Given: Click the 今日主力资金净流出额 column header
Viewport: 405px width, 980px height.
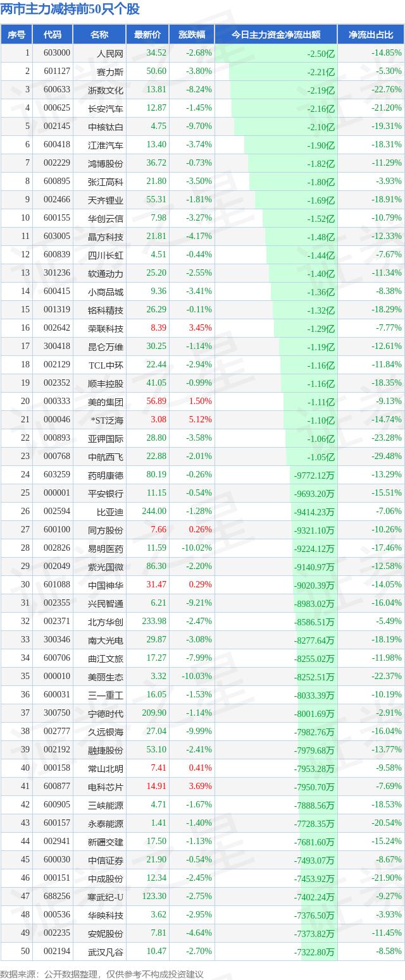Looking at the screenshot, I should [276, 35].
